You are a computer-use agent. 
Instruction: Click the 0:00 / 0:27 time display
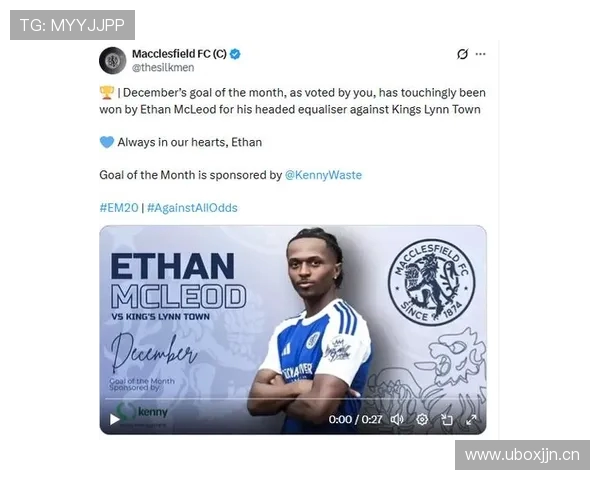355,420
